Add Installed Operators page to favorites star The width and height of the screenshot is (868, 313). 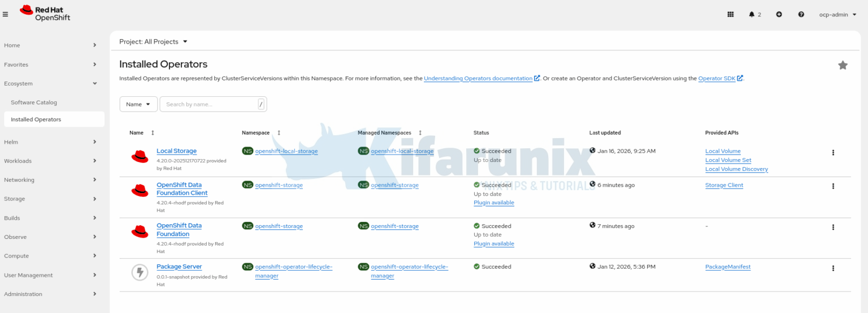[843, 65]
